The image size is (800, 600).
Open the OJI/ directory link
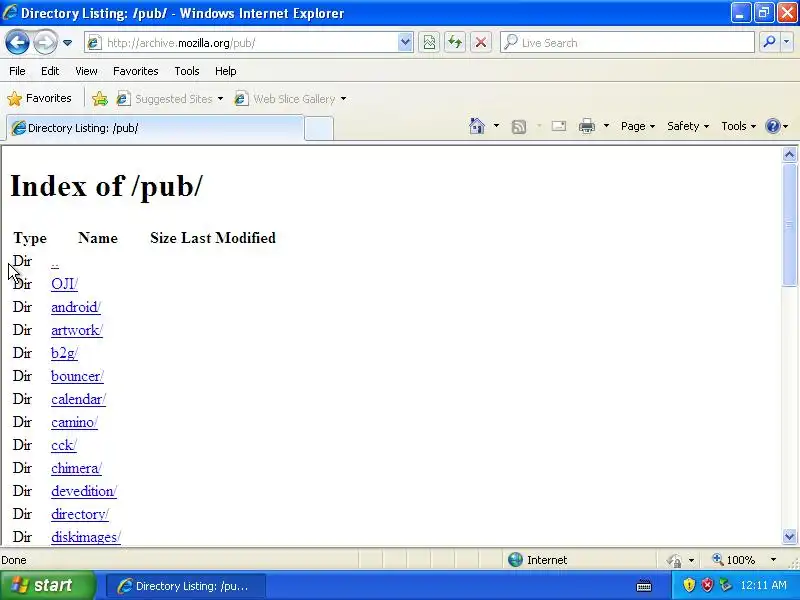pos(64,284)
